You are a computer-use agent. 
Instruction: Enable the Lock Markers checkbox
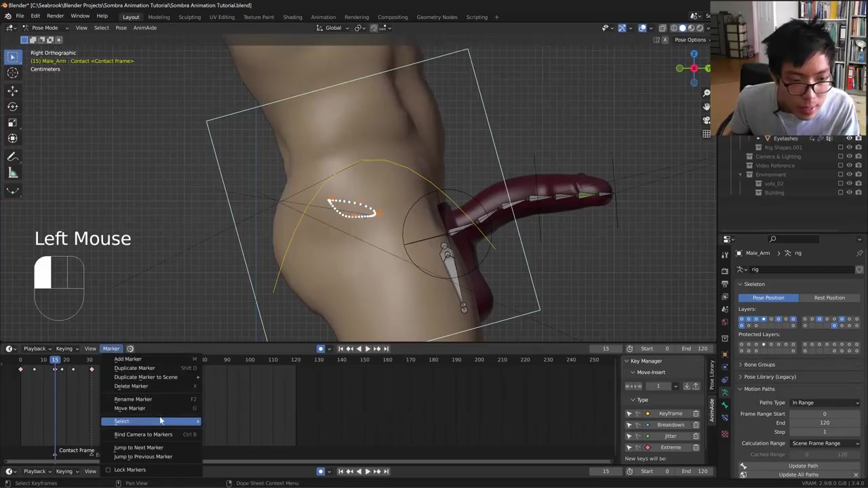108,470
